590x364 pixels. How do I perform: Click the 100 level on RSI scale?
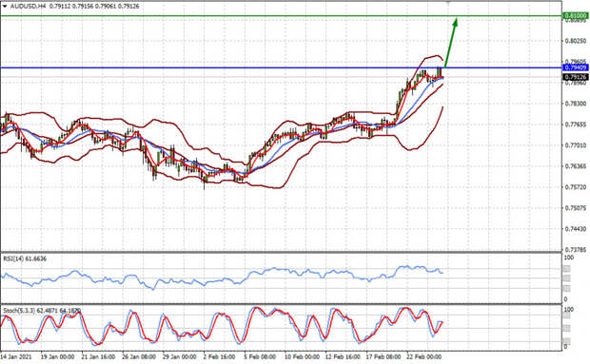point(568,258)
